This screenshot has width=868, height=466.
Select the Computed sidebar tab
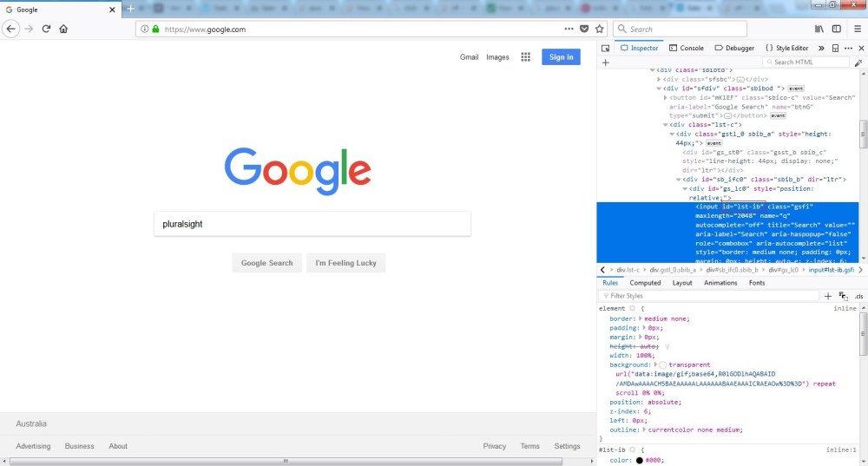pyautogui.click(x=645, y=283)
